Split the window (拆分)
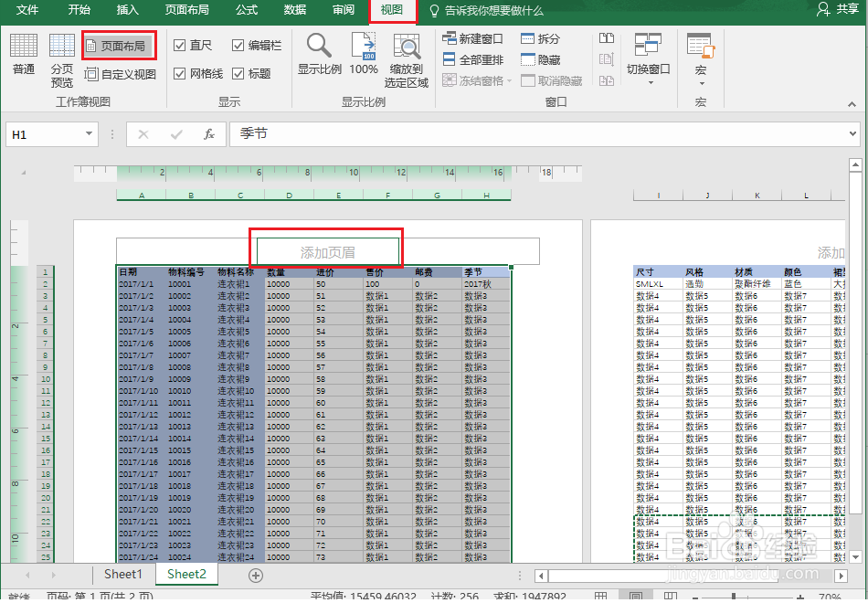868x603 pixels. pos(540,38)
